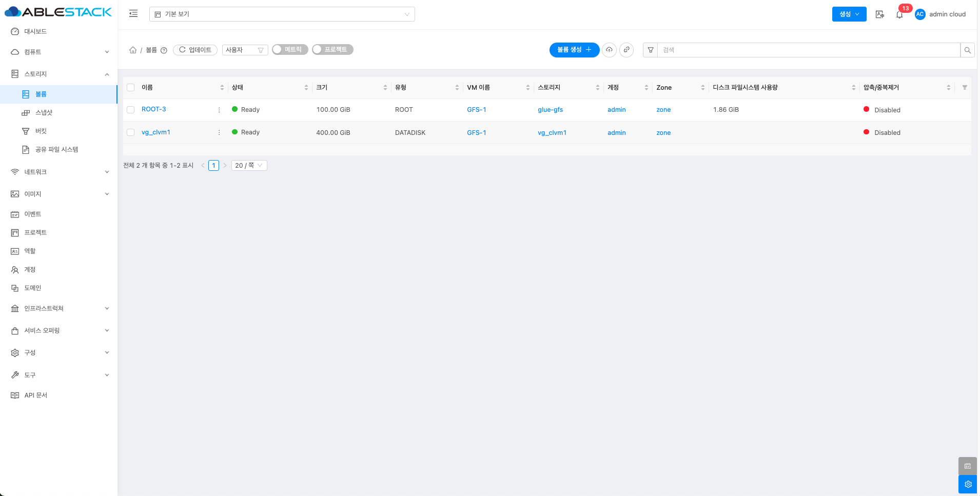Expand the 네트워크 sidebar menu
The height and width of the screenshot is (496, 980).
(x=59, y=172)
